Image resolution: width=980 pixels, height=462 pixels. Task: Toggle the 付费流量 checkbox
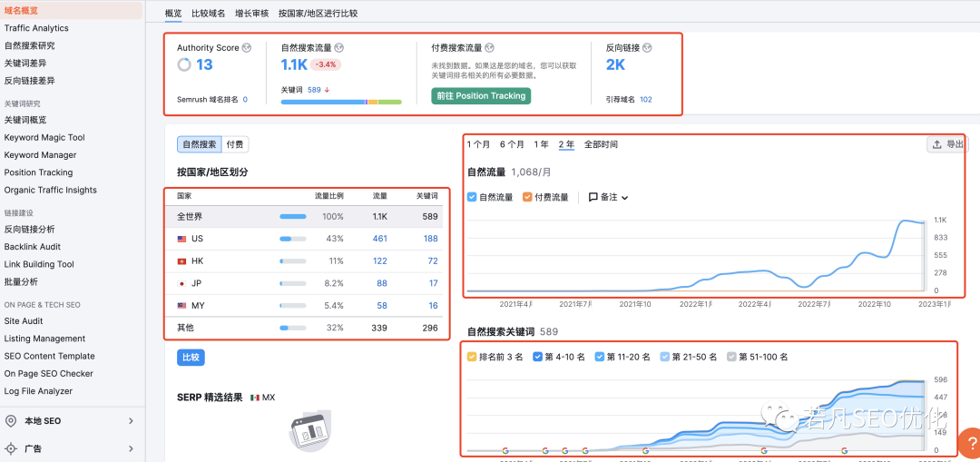[528, 197]
